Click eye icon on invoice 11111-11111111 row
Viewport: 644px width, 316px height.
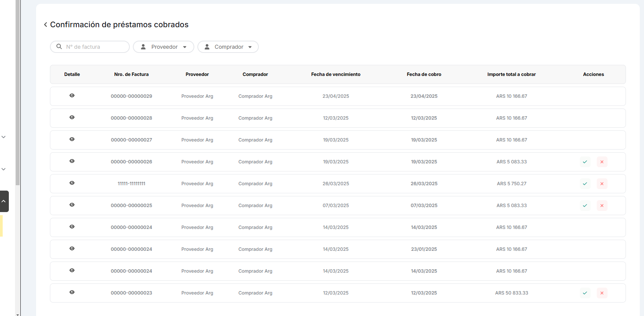72,183
